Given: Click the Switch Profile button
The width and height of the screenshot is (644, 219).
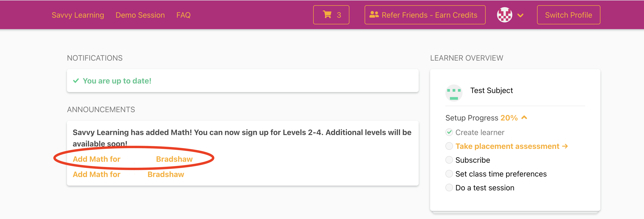Looking at the screenshot, I should pos(568,15).
